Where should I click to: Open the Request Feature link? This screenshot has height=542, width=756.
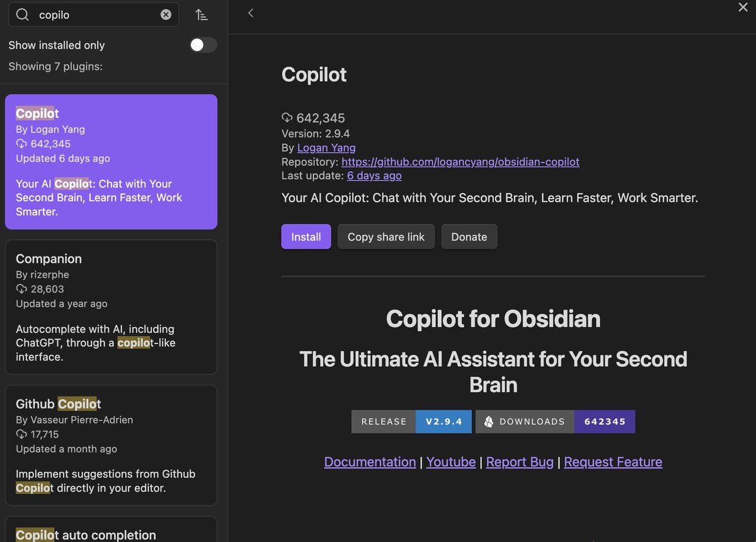pos(613,462)
